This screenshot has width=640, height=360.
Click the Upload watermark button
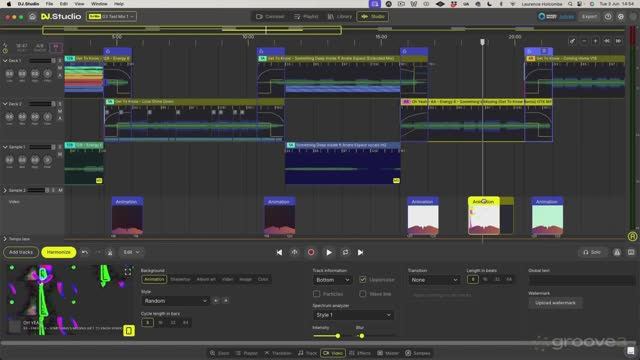556,303
